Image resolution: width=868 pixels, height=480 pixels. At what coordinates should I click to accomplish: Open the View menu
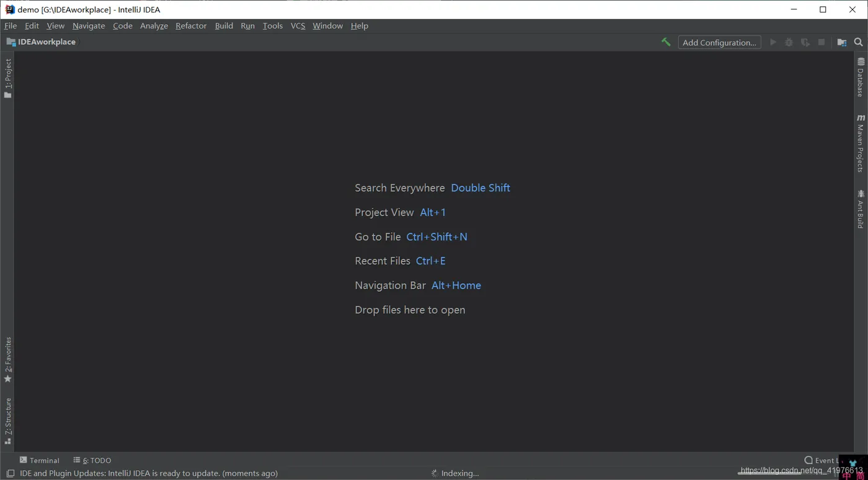[x=55, y=25]
